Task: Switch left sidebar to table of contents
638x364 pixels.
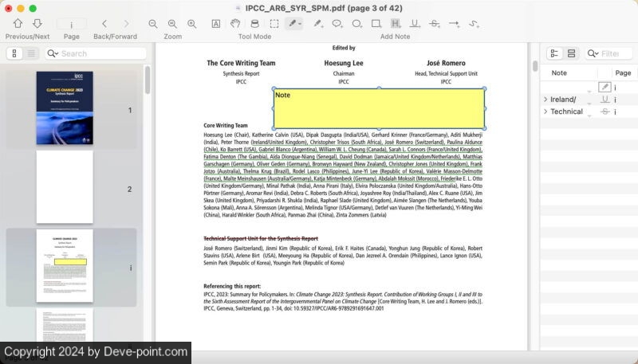Action: coord(32,53)
